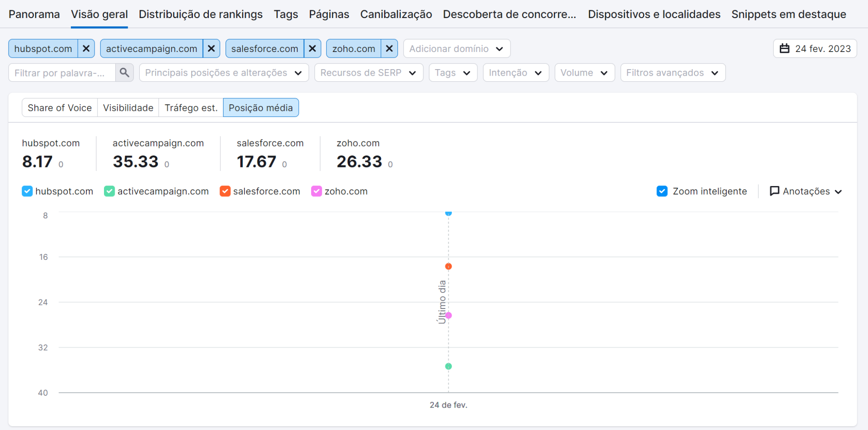This screenshot has height=430, width=868.
Task: Click the Anotações speech bubble icon
Action: [774, 191]
